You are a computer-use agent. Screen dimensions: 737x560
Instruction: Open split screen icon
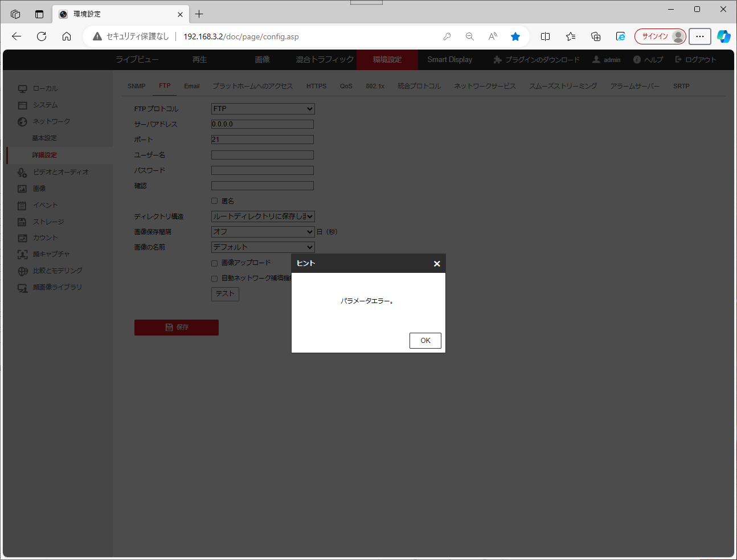tap(545, 36)
